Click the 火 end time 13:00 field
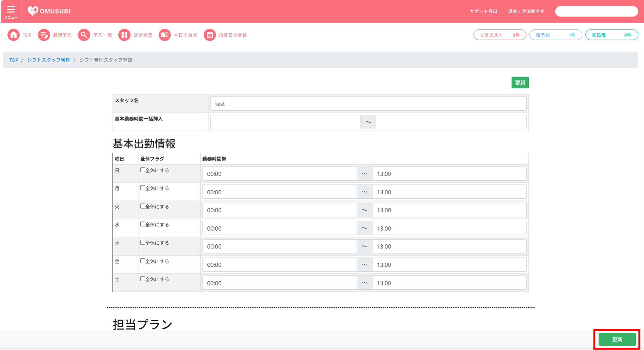Screen dimensions: 644x350 pos(449,210)
